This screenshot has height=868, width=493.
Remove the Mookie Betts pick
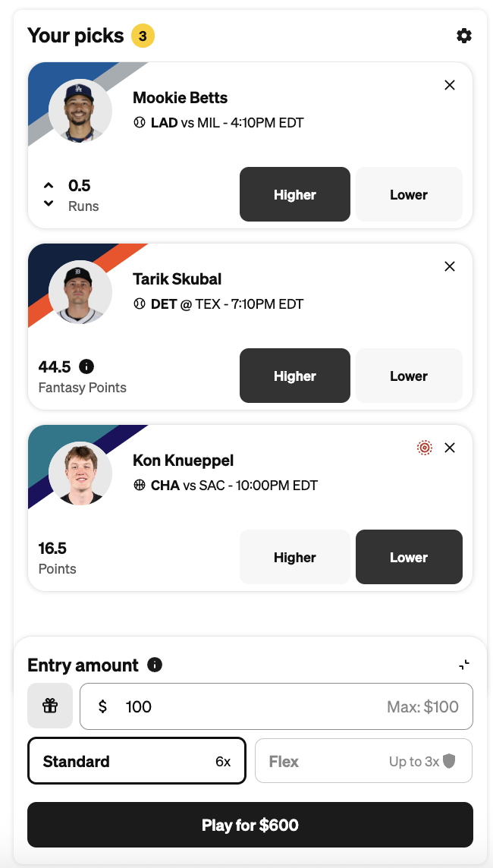pos(450,85)
